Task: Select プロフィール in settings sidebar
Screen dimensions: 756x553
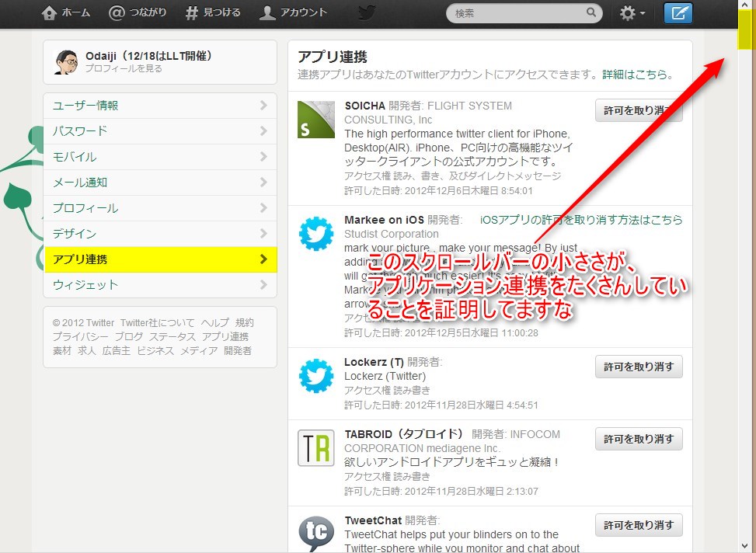Action: point(160,208)
